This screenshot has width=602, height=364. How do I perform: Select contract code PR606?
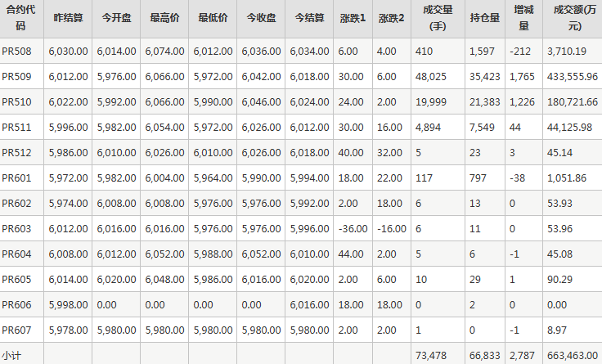pyautogui.click(x=16, y=304)
